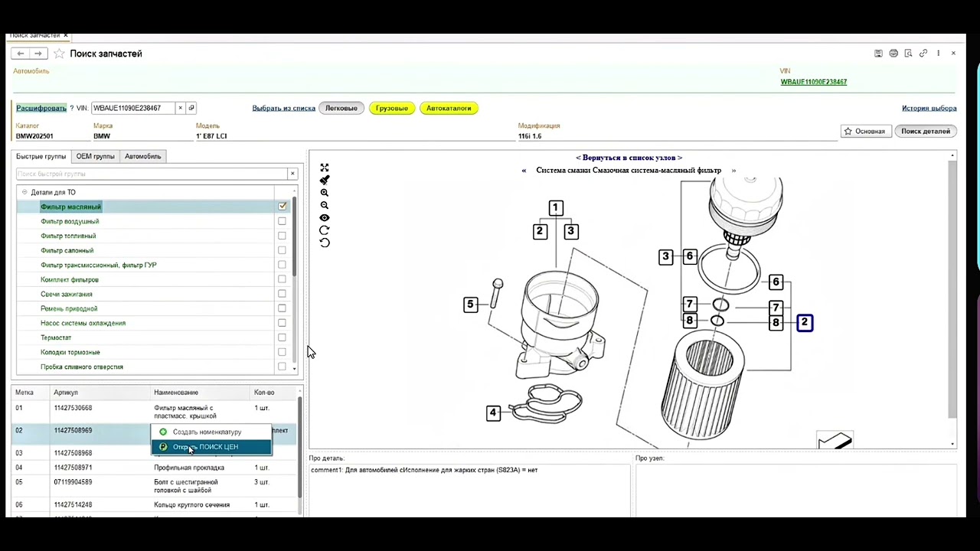This screenshot has height=551, width=980.
Task: Go forward with the right arrow button
Action: [x=38, y=54]
